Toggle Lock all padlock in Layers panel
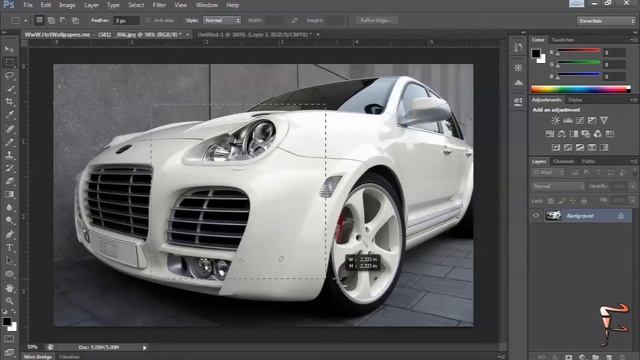This screenshot has width=640, height=360. pyautogui.click(x=584, y=200)
